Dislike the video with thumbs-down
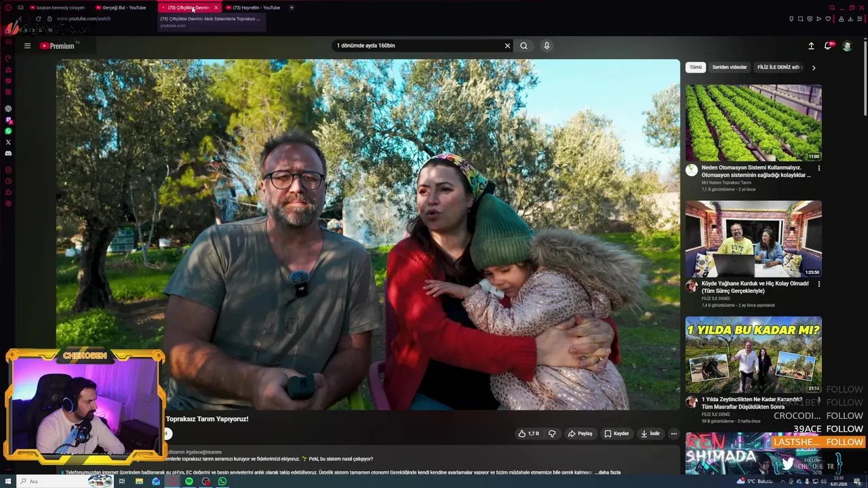This screenshot has height=488, width=868. (552, 434)
